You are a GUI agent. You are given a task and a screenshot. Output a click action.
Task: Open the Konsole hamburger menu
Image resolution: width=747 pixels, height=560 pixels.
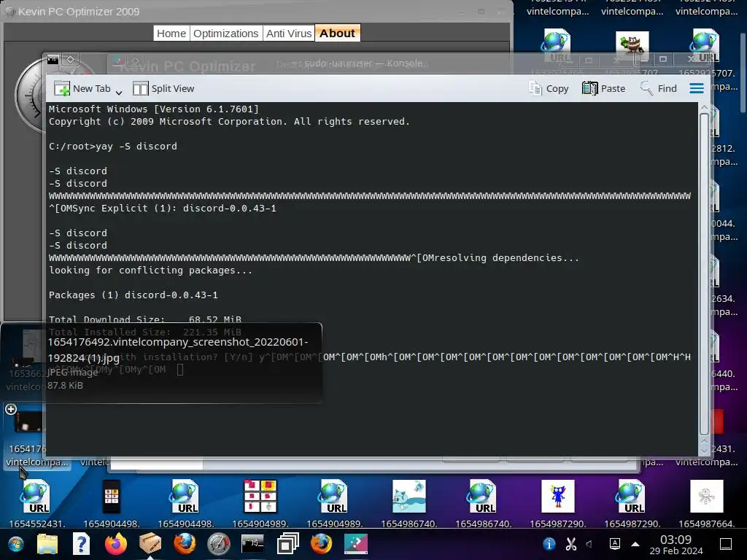click(697, 88)
